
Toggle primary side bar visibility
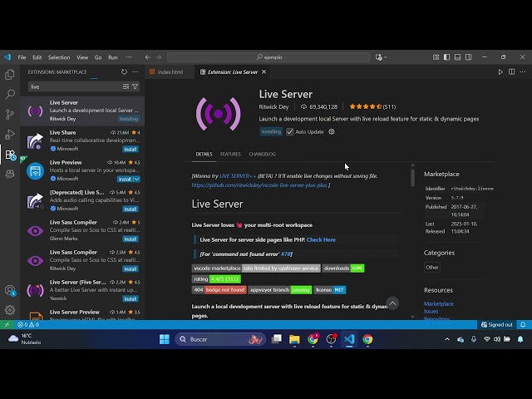pyautogui.click(x=447, y=57)
